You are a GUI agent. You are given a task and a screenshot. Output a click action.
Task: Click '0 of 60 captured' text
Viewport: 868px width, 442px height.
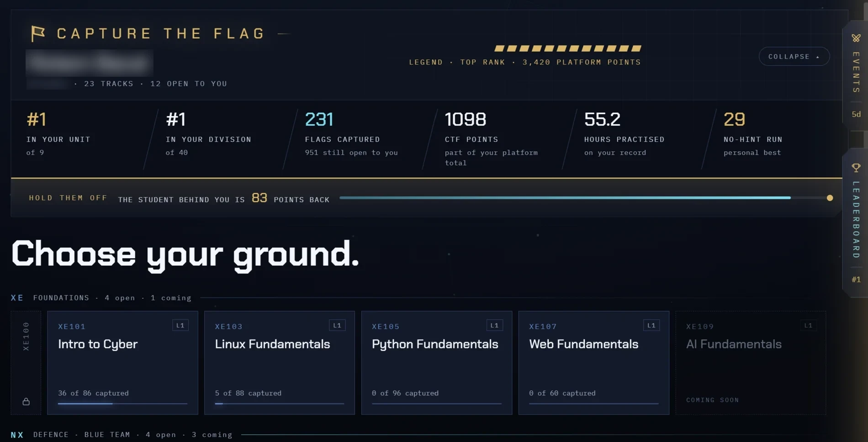pyautogui.click(x=562, y=393)
